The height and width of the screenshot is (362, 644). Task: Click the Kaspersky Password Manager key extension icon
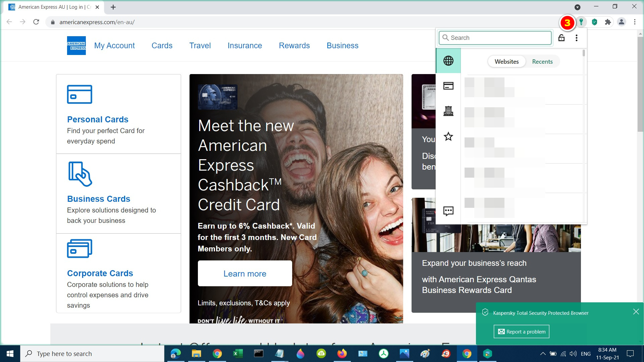click(581, 22)
